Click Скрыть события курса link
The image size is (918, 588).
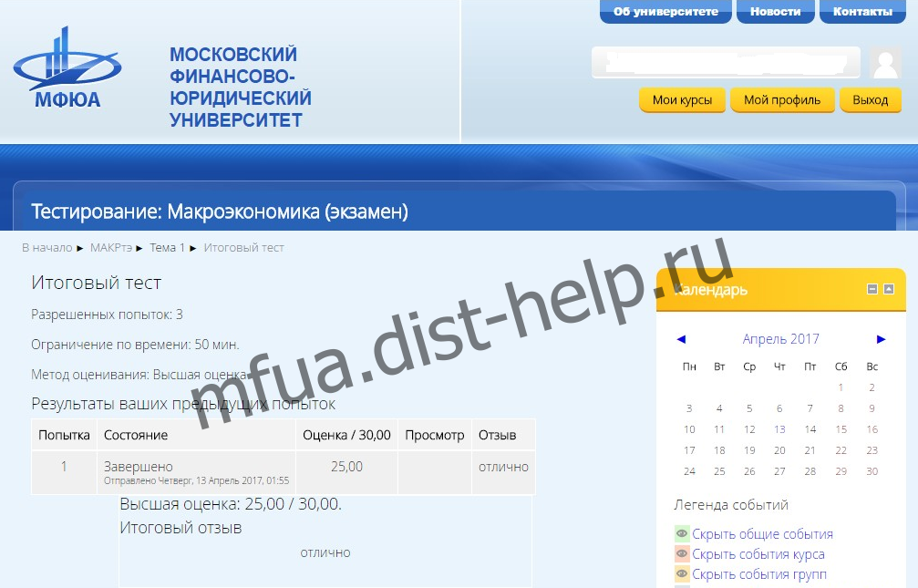pyautogui.click(x=758, y=553)
